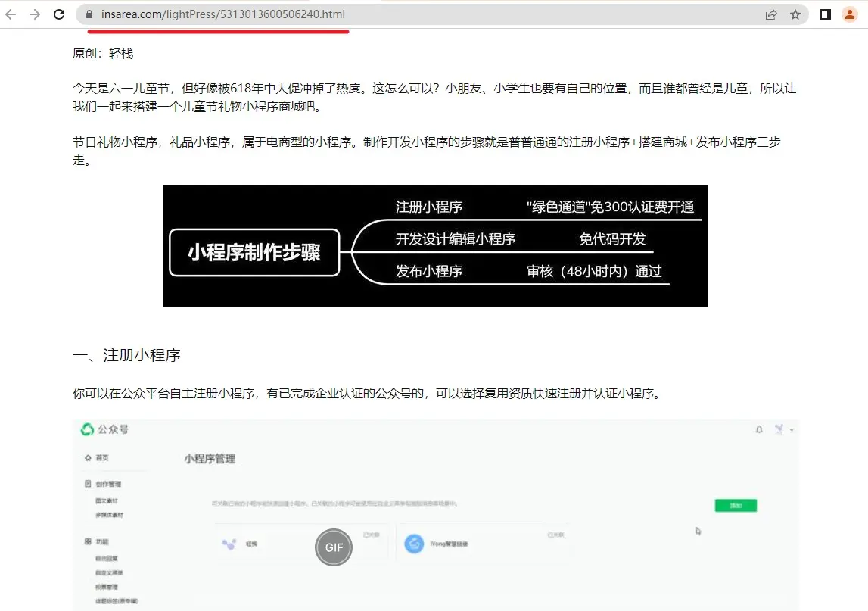868x611 pixels.
Task: Click the 一、注册小程序 section heading
Action: coord(126,356)
